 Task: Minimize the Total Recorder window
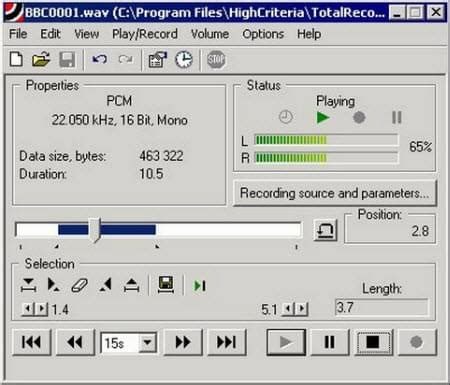pos(396,13)
